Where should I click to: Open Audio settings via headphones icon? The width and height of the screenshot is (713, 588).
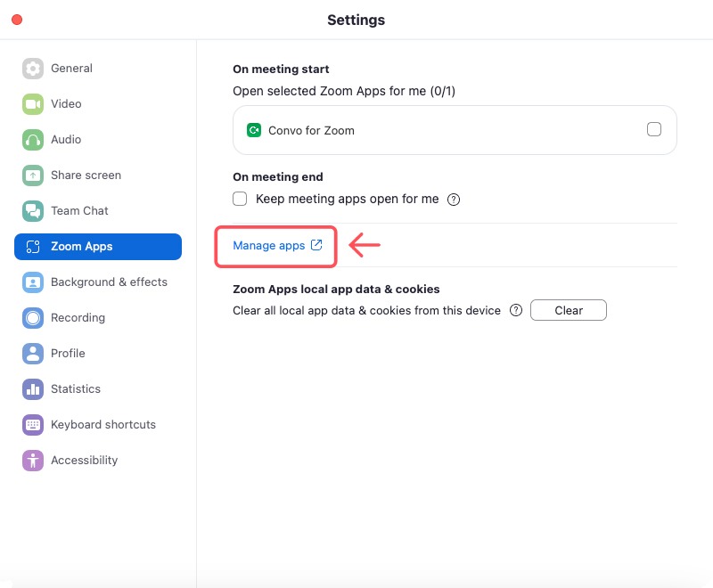coord(33,140)
